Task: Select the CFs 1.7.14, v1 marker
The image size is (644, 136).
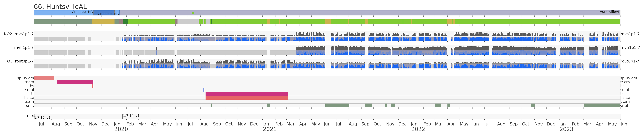Action: 122,116
